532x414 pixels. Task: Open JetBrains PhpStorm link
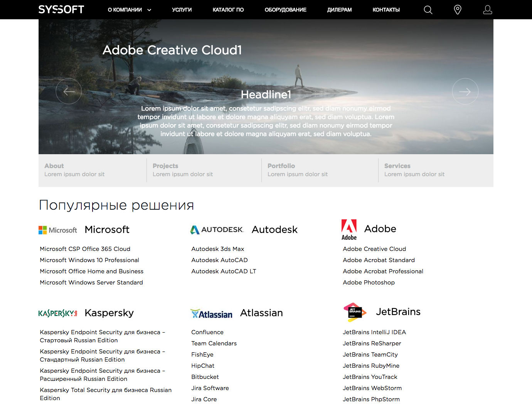(x=371, y=399)
